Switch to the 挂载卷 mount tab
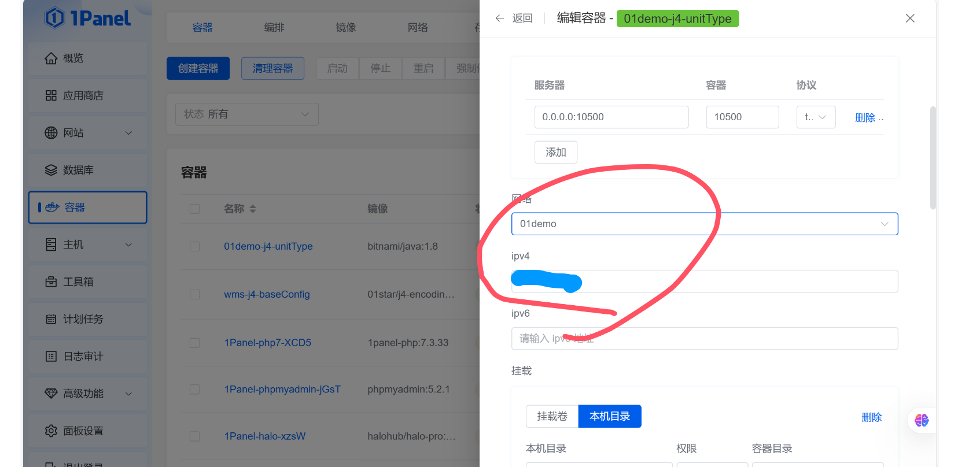Image resolution: width=980 pixels, height=467 pixels. pyautogui.click(x=552, y=417)
